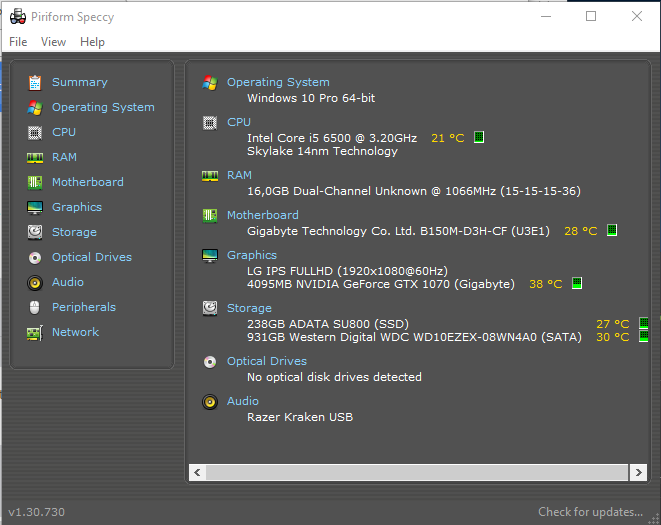Open the View menu
661x525 pixels.
pyautogui.click(x=54, y=42)
